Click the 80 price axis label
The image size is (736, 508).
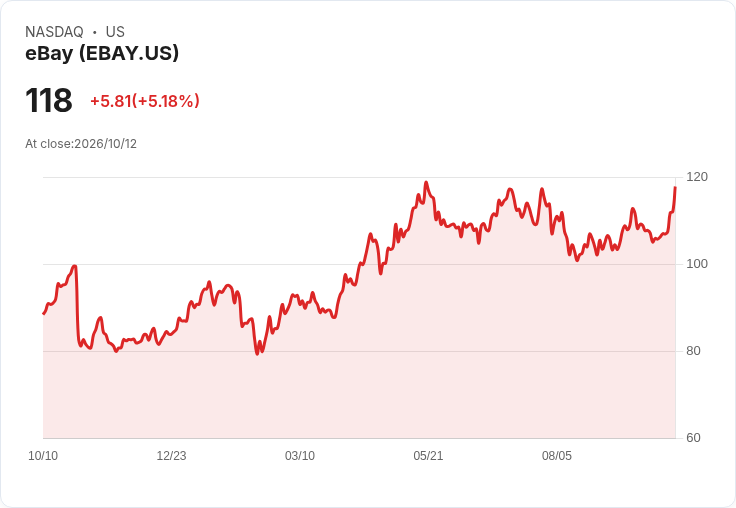click(693, 351)
